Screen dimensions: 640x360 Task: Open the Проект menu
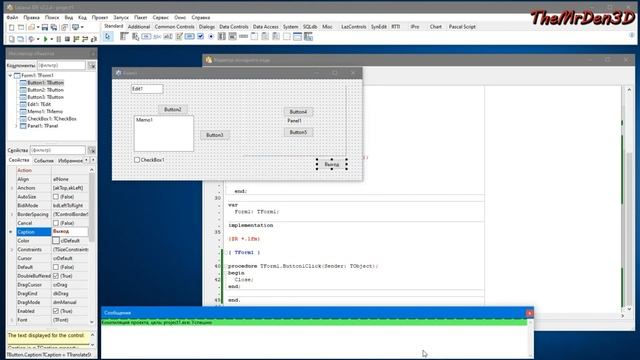click(x=100, y=18)
